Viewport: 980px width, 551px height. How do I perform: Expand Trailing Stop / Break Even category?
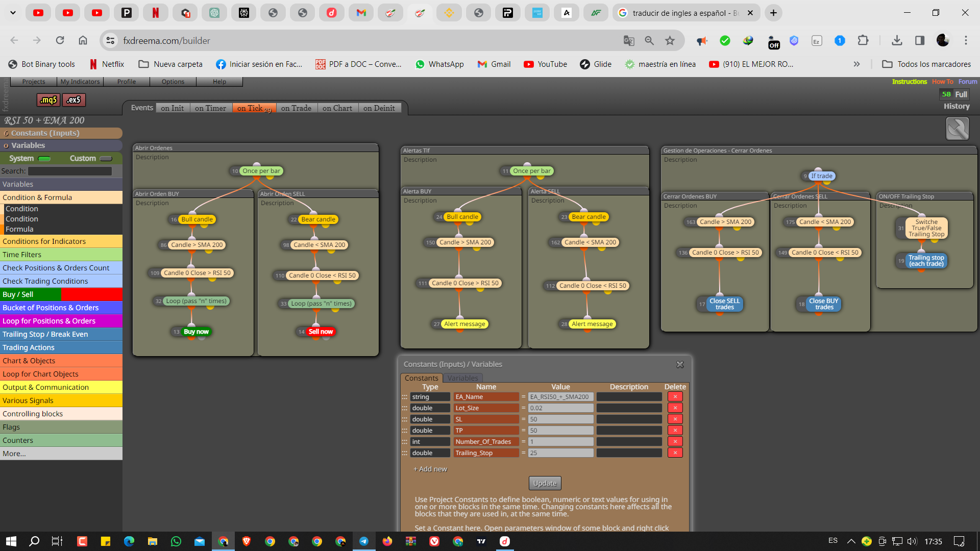pos(61,334)
